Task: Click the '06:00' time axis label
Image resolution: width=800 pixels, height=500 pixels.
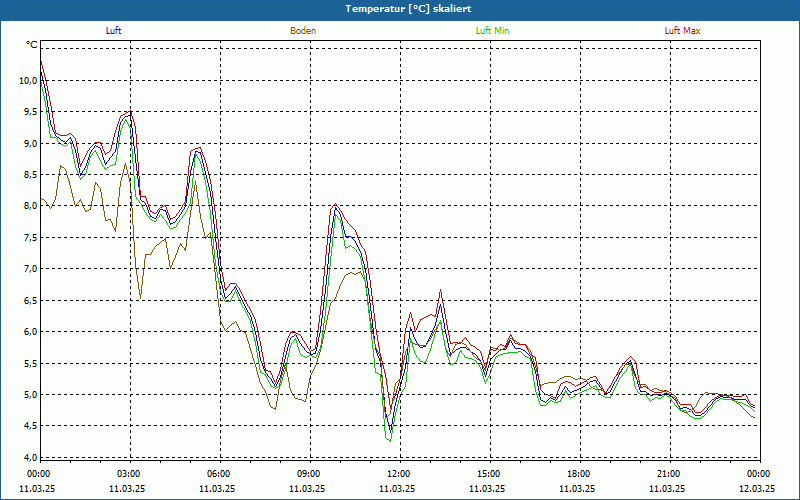Action: coord(220,474)
